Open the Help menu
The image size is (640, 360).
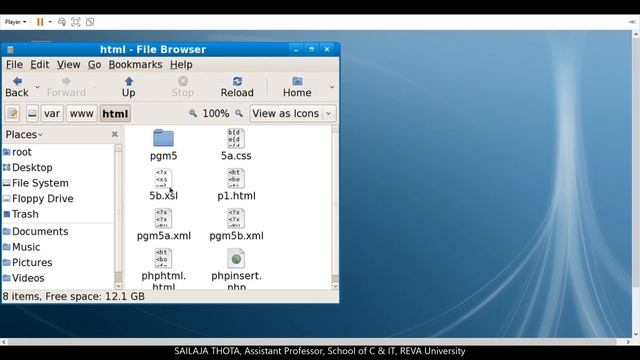[181, 64]
